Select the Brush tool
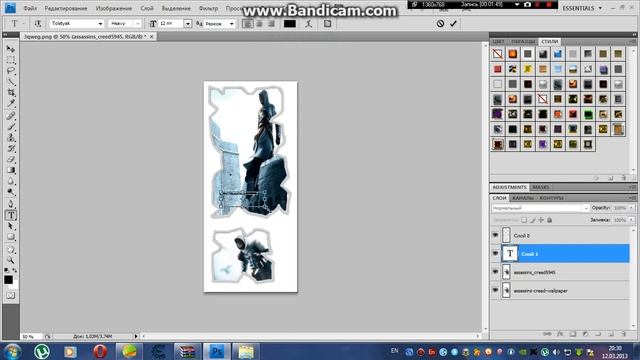Image resolution: width=640 pixels, height=360 pixels. (11, 127)
